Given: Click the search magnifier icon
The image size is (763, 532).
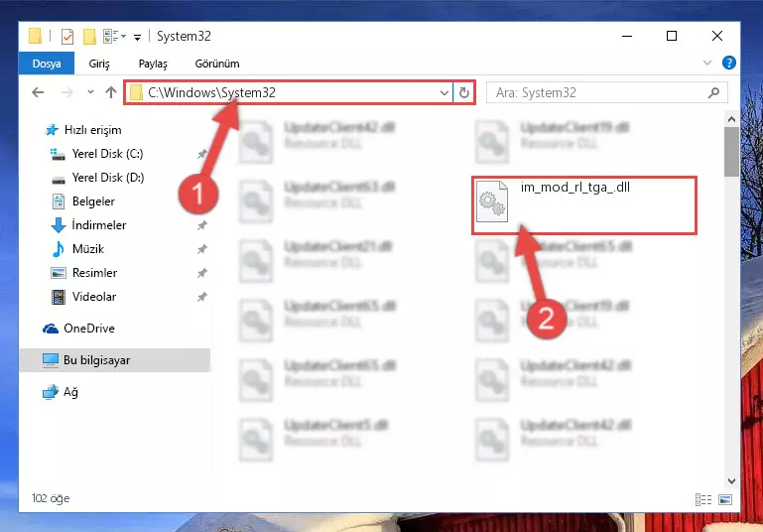Looking at the screenshot, I should 713,92.
